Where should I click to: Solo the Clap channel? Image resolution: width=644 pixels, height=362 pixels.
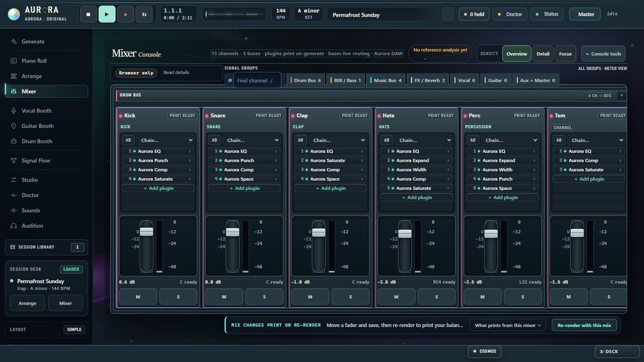click(350, 297)
